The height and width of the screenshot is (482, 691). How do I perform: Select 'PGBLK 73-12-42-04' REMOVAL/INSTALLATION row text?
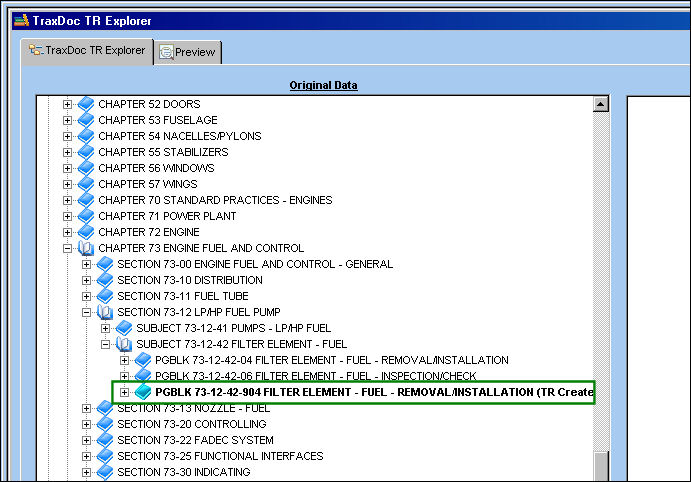pyautogui.click(x=332, y=360)
